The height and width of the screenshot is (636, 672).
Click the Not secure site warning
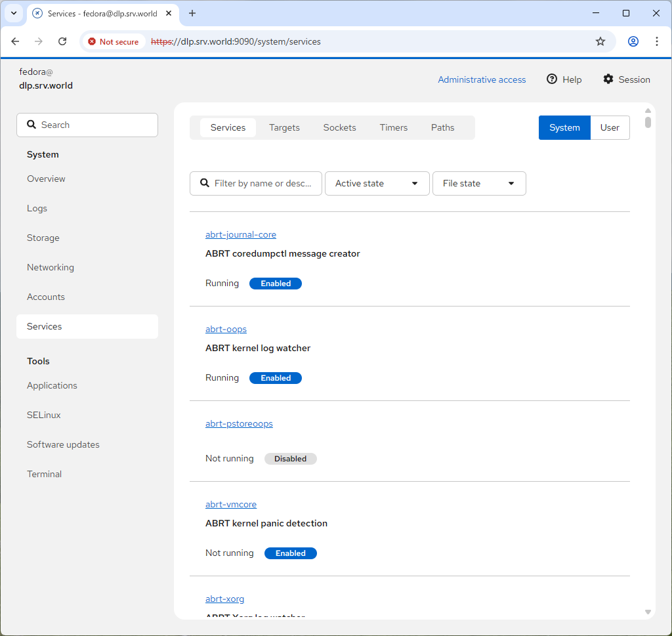point(113,41)
